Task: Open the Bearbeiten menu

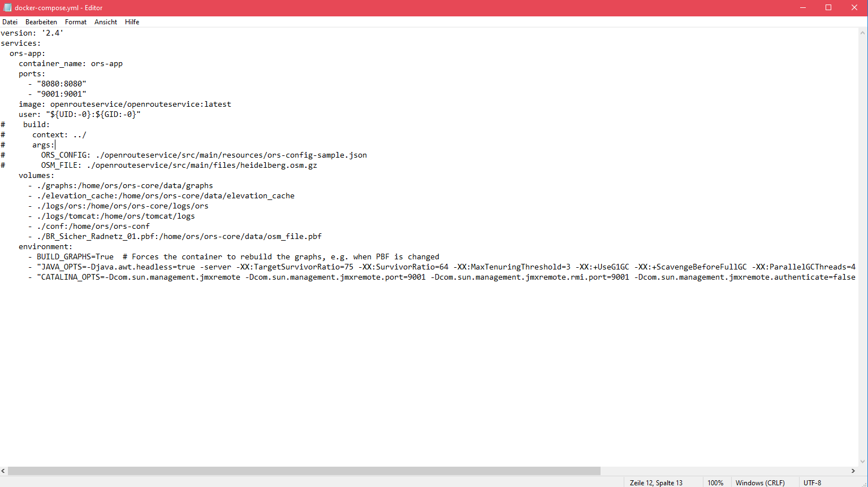Action: point(41,21)
